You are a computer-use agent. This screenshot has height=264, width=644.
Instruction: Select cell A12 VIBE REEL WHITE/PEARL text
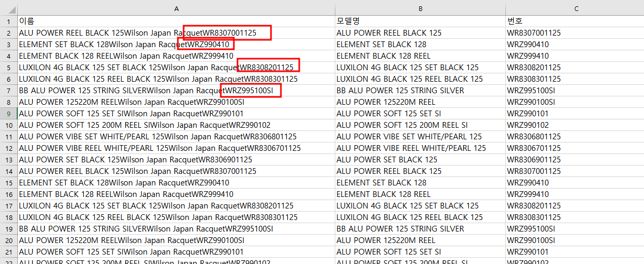tap(176, 148)
